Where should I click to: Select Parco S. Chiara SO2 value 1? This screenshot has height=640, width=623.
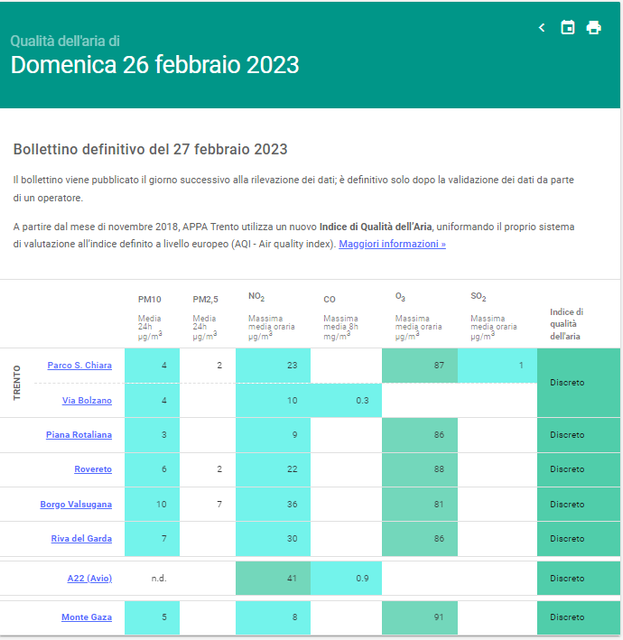[x=497, y=365]
